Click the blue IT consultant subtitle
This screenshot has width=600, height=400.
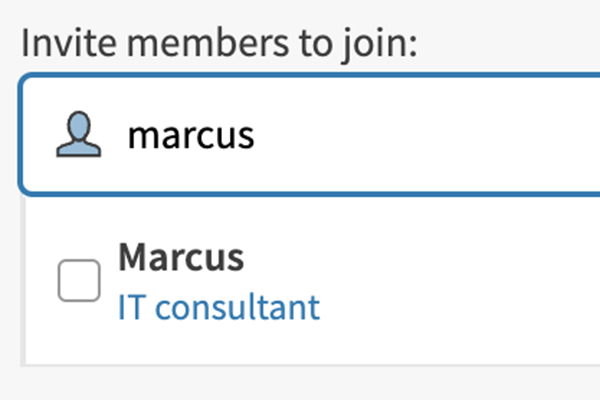coord(219,307)
